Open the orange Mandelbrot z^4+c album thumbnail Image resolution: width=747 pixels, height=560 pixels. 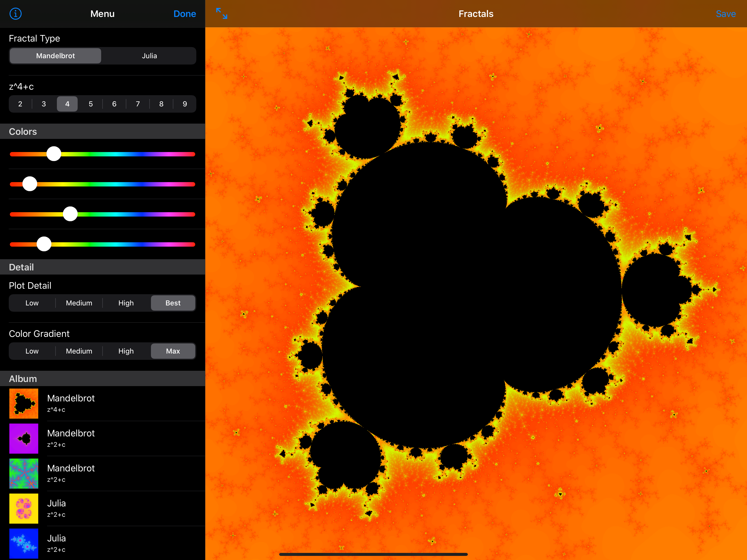click(x=24, y=403)
